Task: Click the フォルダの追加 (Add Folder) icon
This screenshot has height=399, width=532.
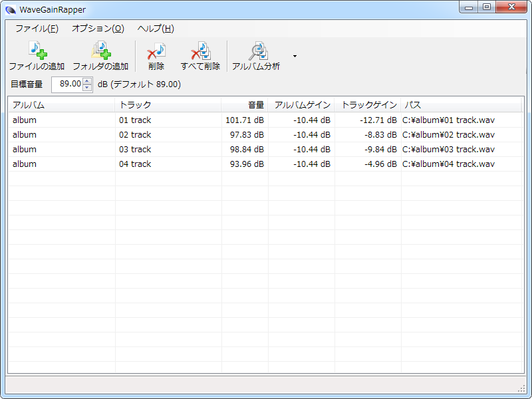Action: pos(100,51)
